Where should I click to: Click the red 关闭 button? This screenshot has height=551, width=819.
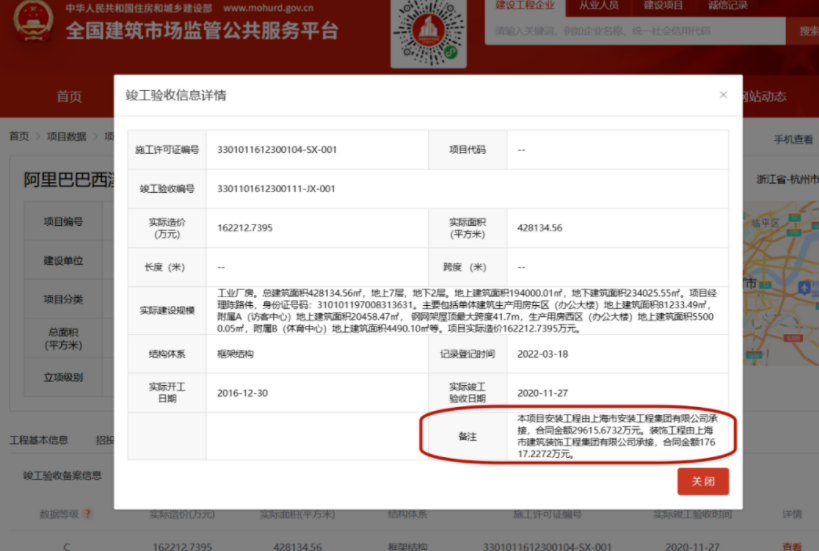pos(702,481)
